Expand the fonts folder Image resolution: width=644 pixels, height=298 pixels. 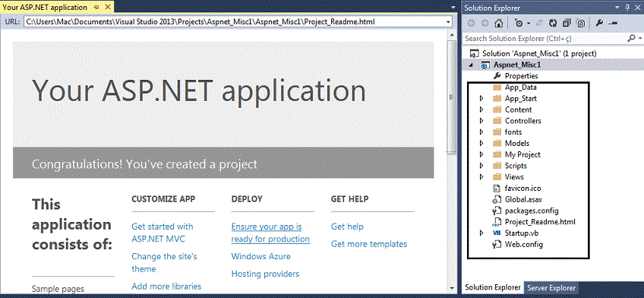click(481, 132)
